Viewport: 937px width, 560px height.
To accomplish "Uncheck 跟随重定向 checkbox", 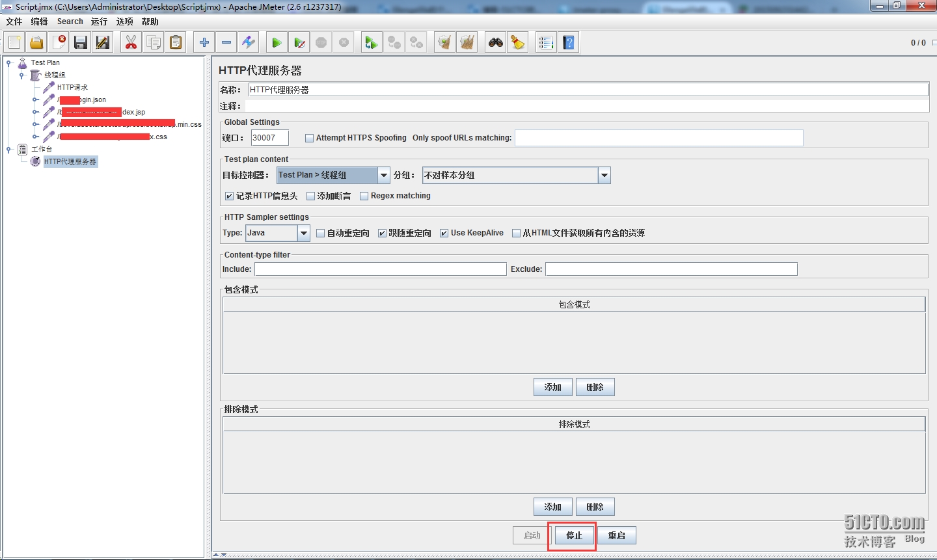I will click(383, 233).
